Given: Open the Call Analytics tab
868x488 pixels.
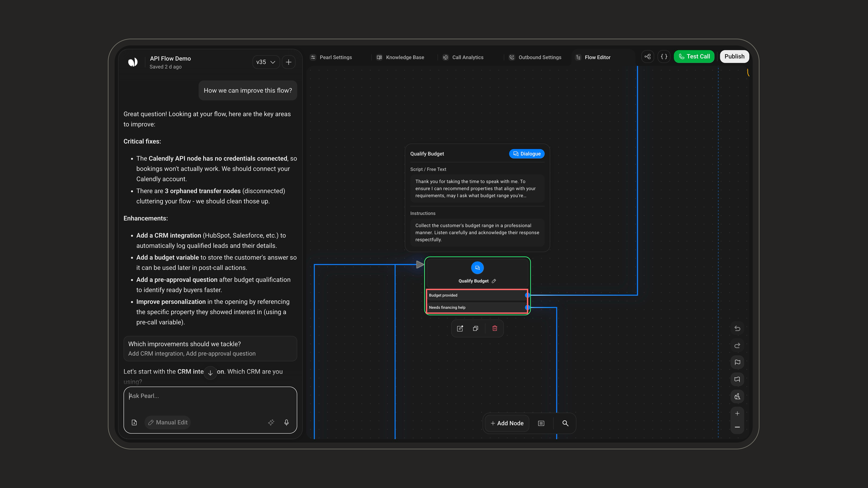Looking at the screenshot, I should coord(464,57).
